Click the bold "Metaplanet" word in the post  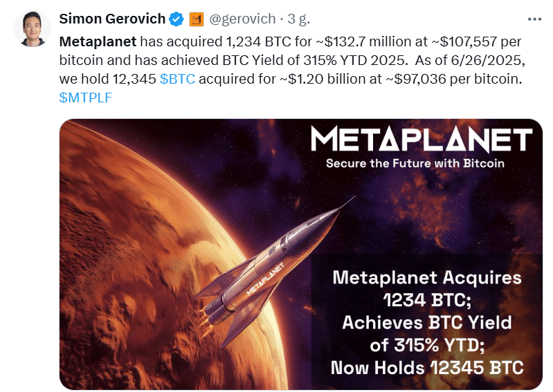[x=98, y=41]
